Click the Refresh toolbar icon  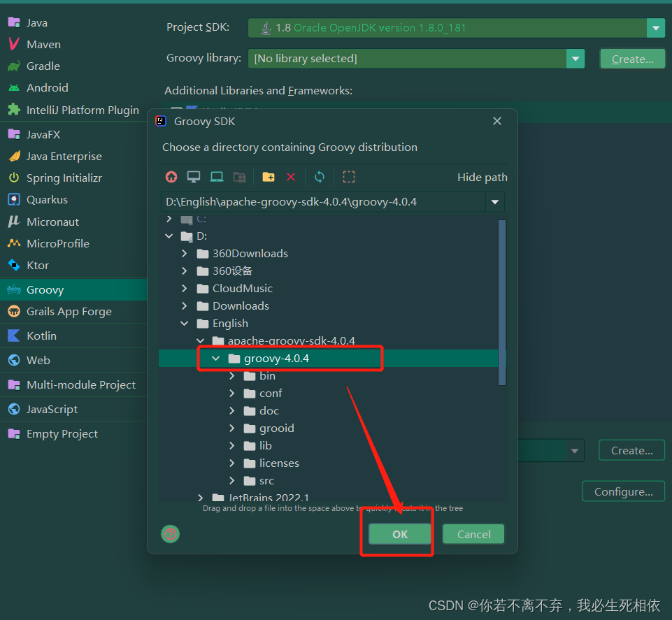320,177
